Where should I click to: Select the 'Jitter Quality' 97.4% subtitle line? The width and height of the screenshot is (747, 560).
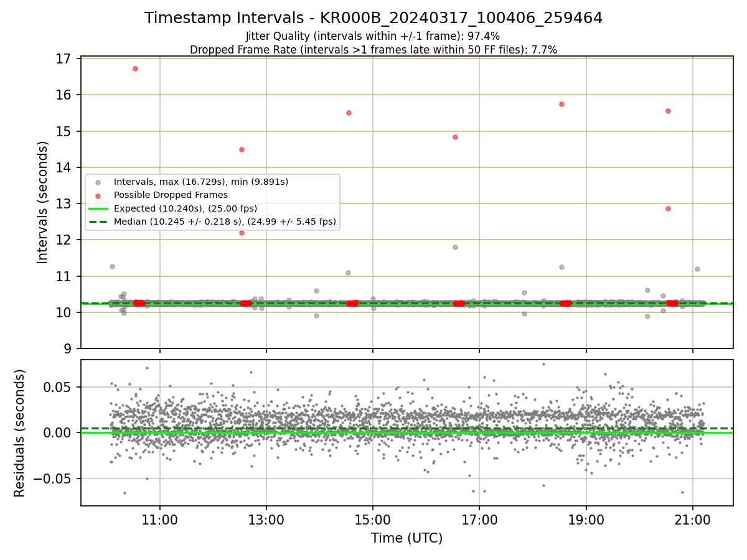pos(374,36)
